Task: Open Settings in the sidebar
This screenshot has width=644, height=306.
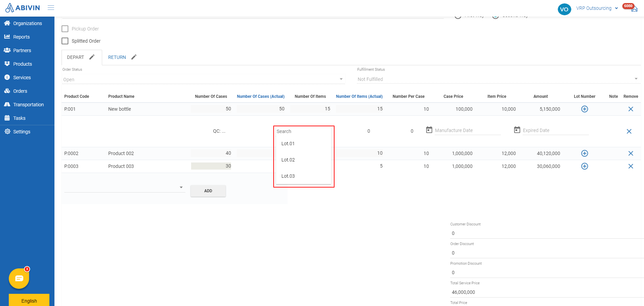Action: 27,132
